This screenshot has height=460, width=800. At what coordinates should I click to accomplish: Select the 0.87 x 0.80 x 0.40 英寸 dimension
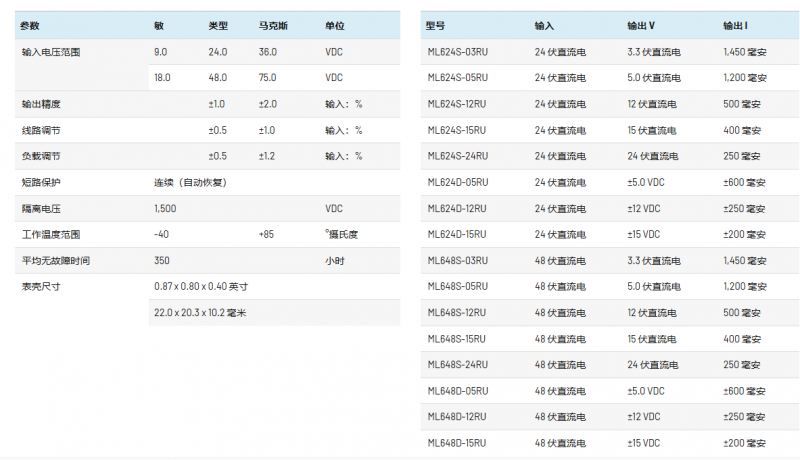[x=201, y=287]
